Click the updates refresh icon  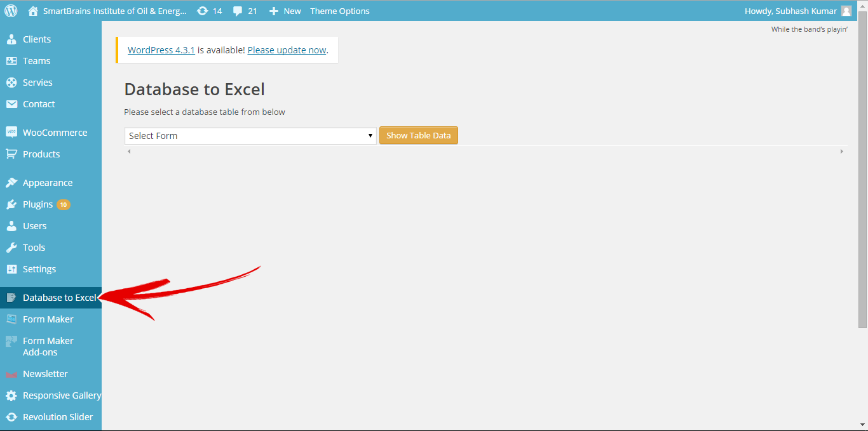[202, 11]
